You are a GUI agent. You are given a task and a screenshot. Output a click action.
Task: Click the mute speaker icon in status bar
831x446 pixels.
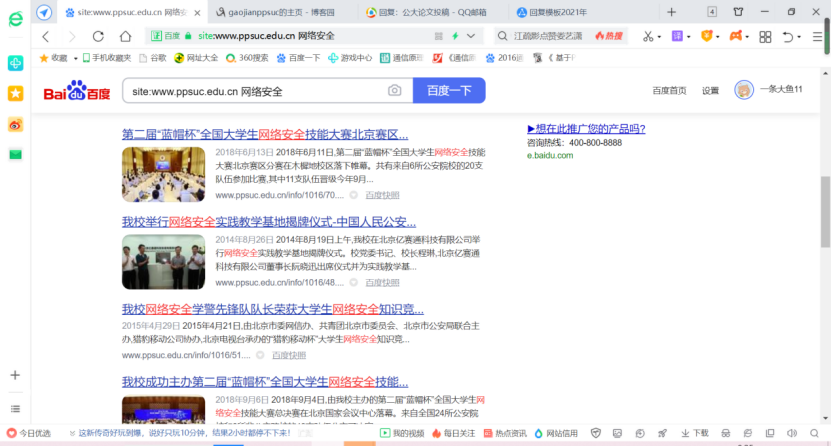tap(792, 433)
